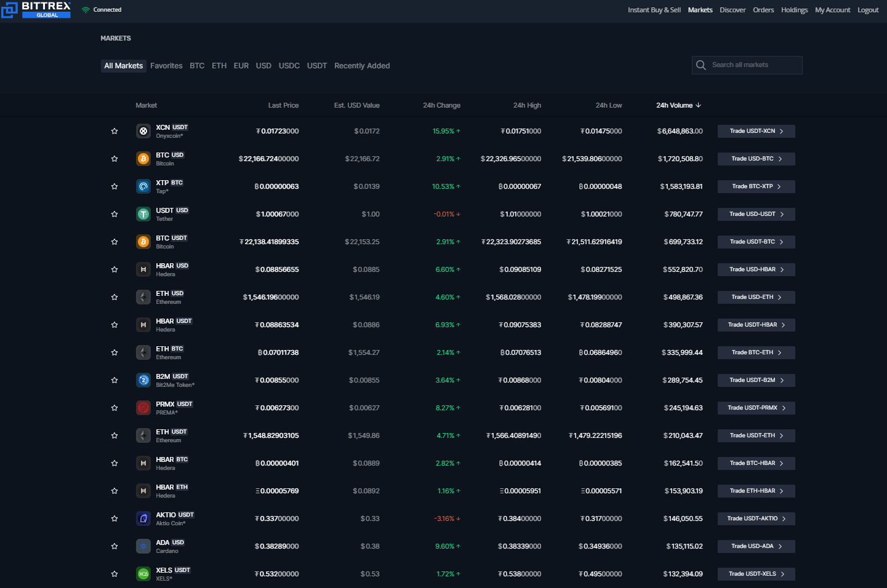The height and width of the screenshot is (588, 887).
Task: Filter markets by BTC tab
Action: tap(197, 66)
